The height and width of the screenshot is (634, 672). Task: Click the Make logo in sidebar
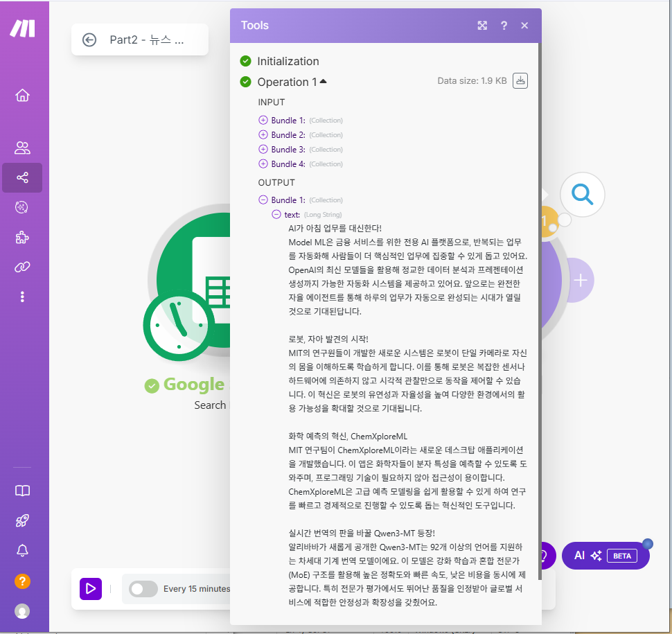coord(23,28)
